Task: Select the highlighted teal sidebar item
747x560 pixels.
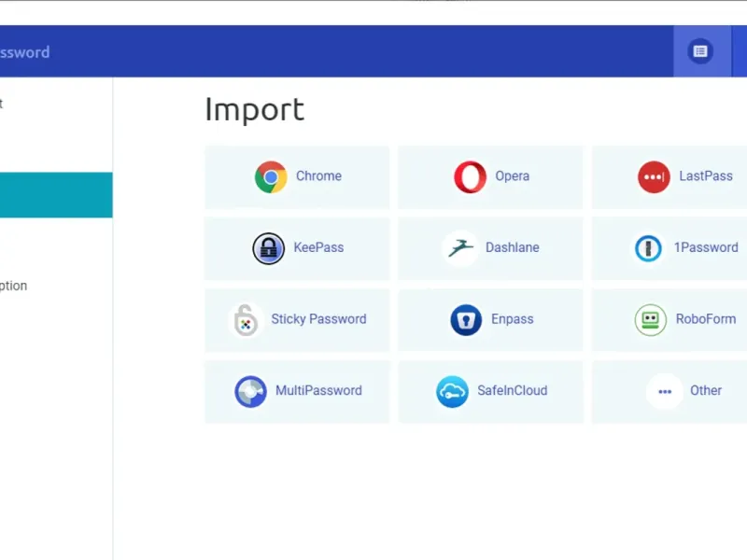Action: 56,195
